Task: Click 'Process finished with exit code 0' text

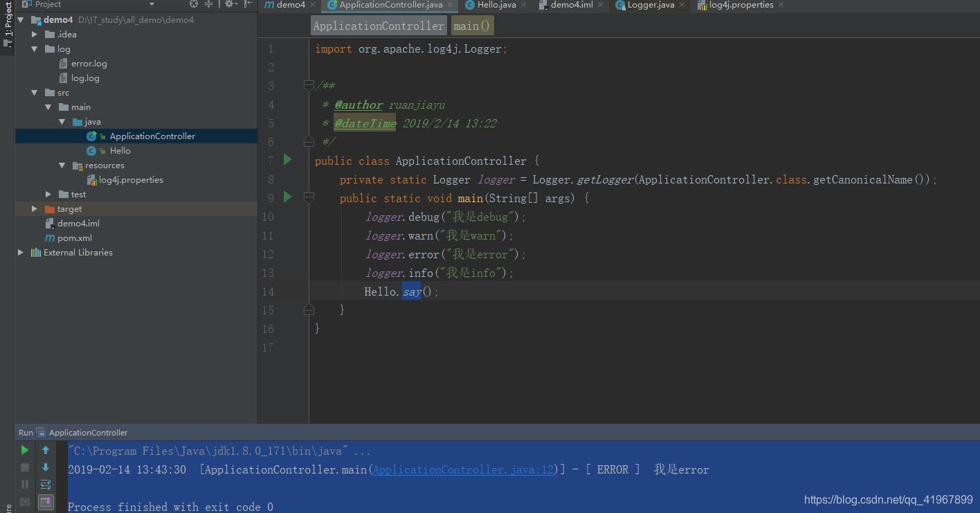Action: pos(170,507)
